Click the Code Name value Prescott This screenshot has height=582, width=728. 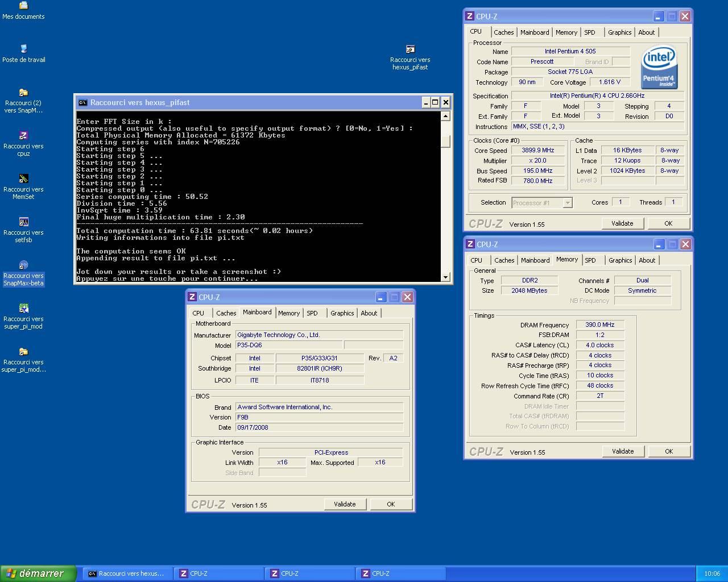point(542,61)
